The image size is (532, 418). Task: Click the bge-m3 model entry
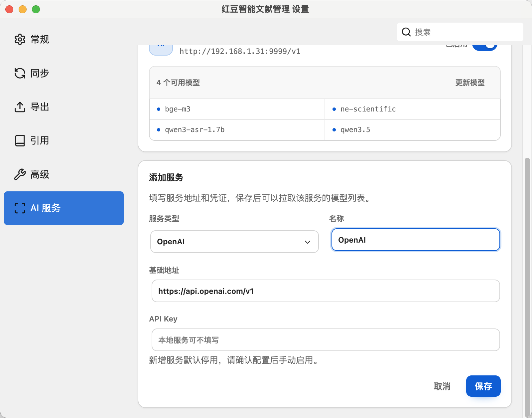click(237, 109)
